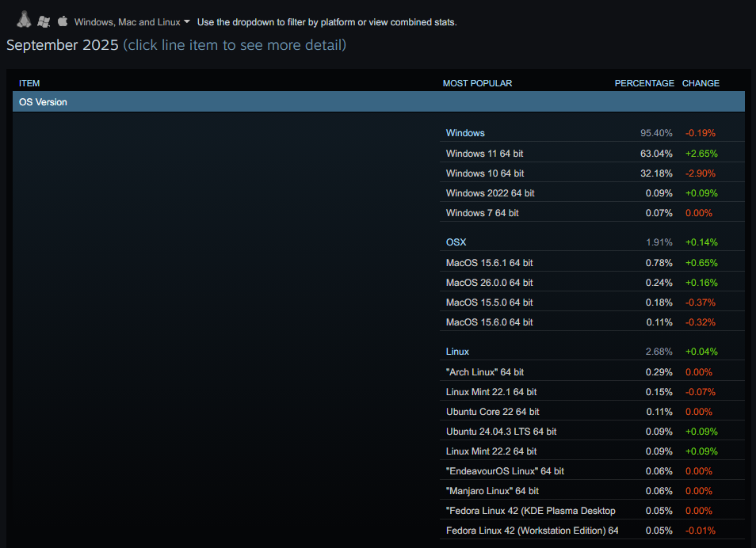Select the Fedora Linux 42 KDE Plasma row
Image resolution: width=756 pixels, height=548 pixels.
click(592, 511)
